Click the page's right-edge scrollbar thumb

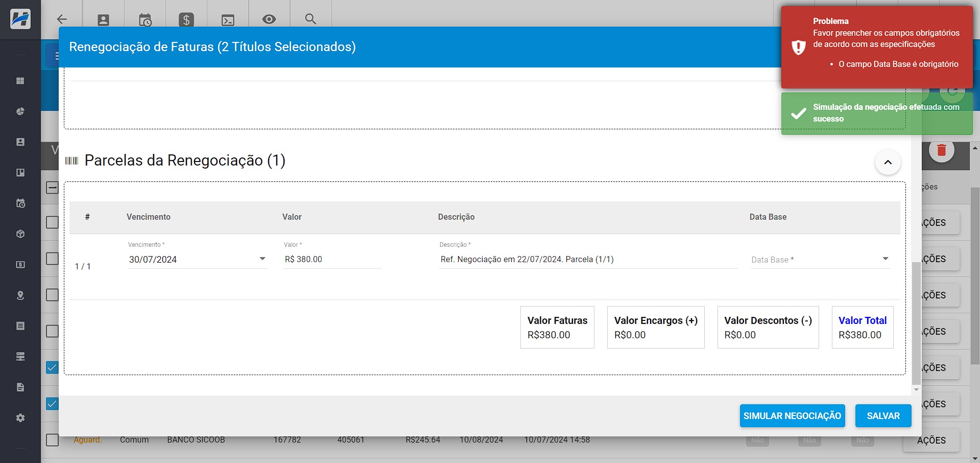pyautogui.click(x=975, y=276)
